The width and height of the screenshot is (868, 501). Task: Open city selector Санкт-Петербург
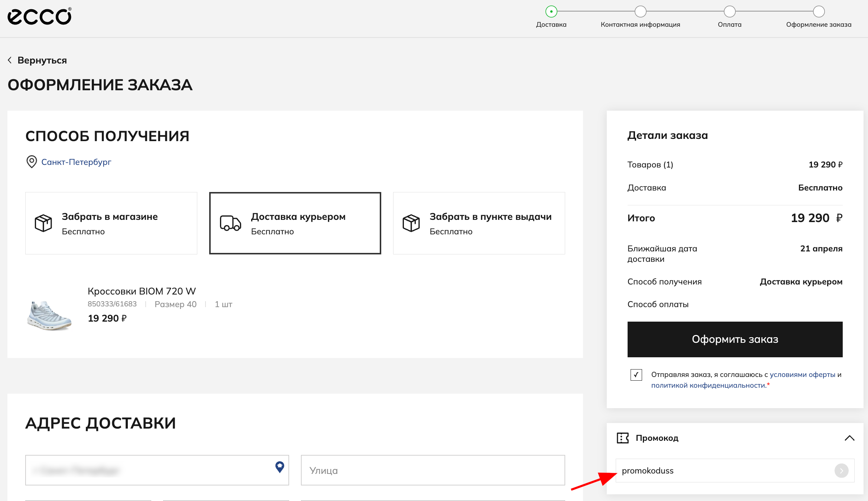pos(76,162)
